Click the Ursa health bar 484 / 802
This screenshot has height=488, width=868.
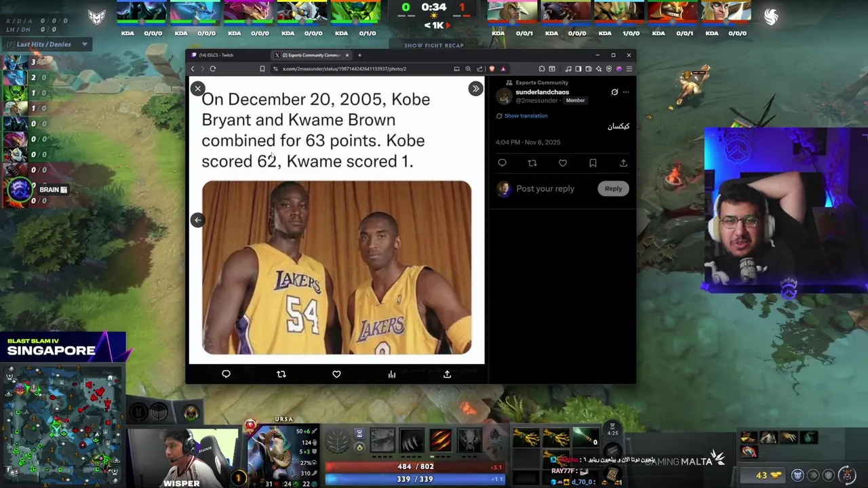(415, 467)
